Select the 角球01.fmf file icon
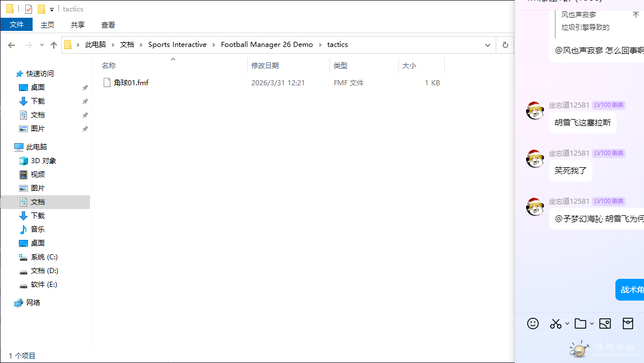The image size is (644, 363). pos(107,82)
